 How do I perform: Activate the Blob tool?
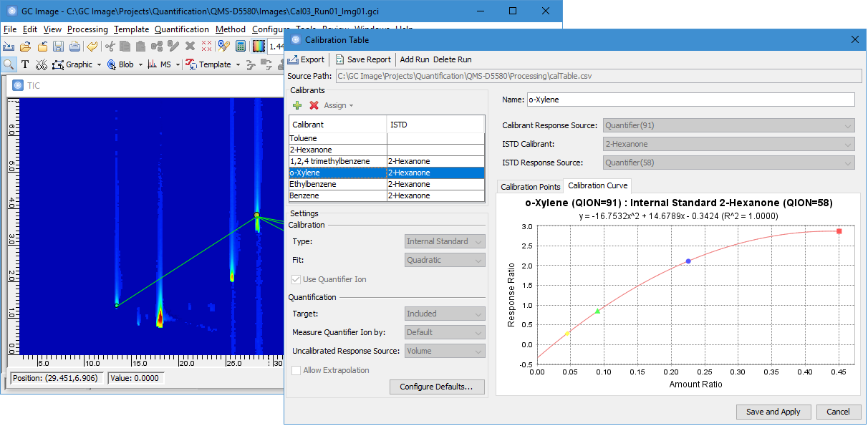112,64
